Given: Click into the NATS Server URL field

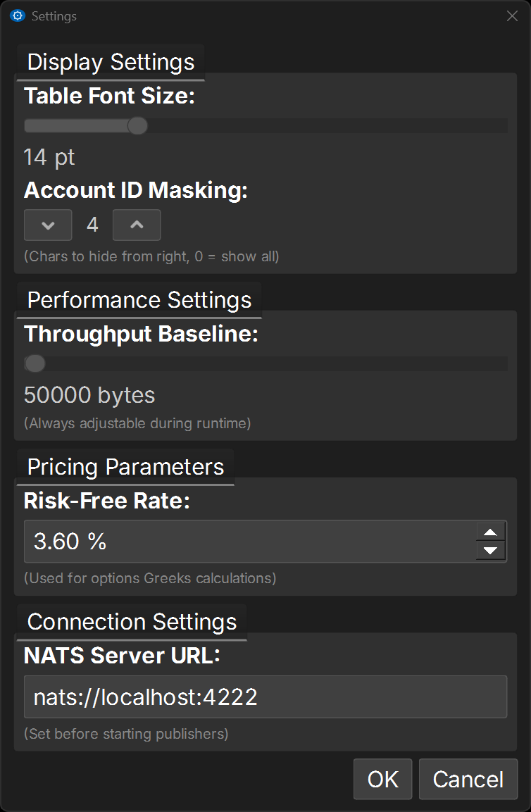Looking at the screenshot, I should (265, 697).
